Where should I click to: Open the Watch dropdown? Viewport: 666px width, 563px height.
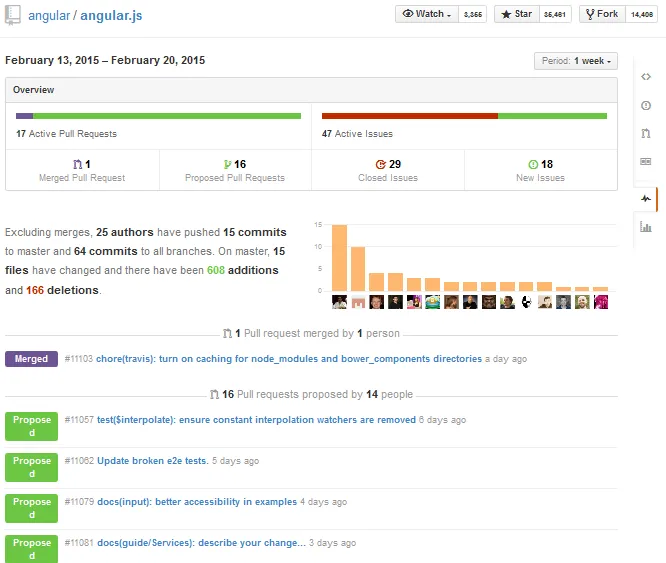[425, 14]
